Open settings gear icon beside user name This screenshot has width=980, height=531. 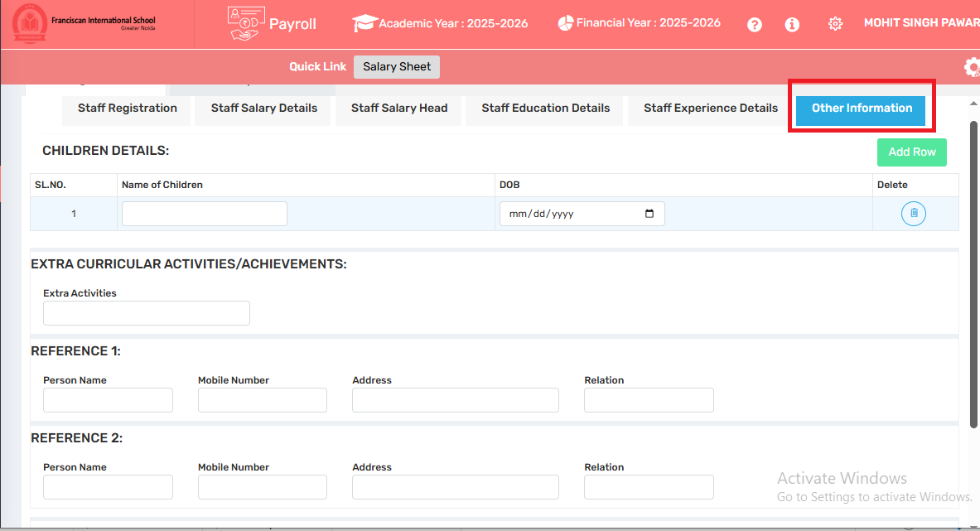[835, 24]
